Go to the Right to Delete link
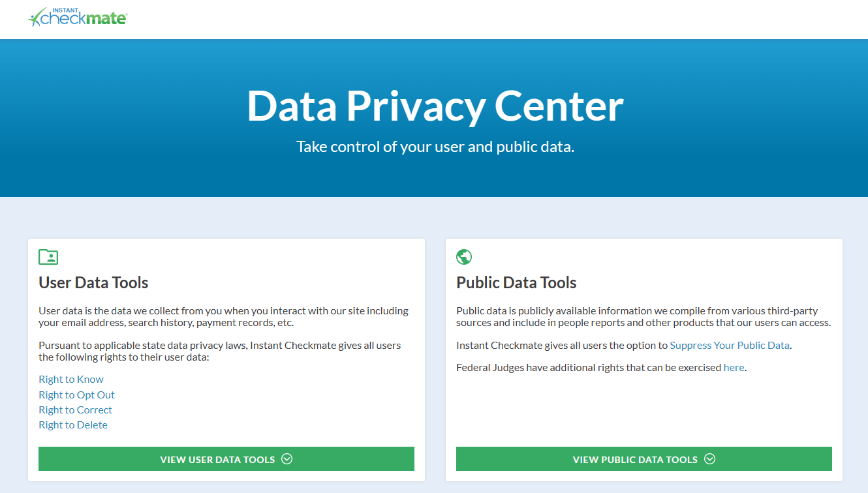Screen dimensions: 868x493 pyautogui.click(x=73, y=425)
